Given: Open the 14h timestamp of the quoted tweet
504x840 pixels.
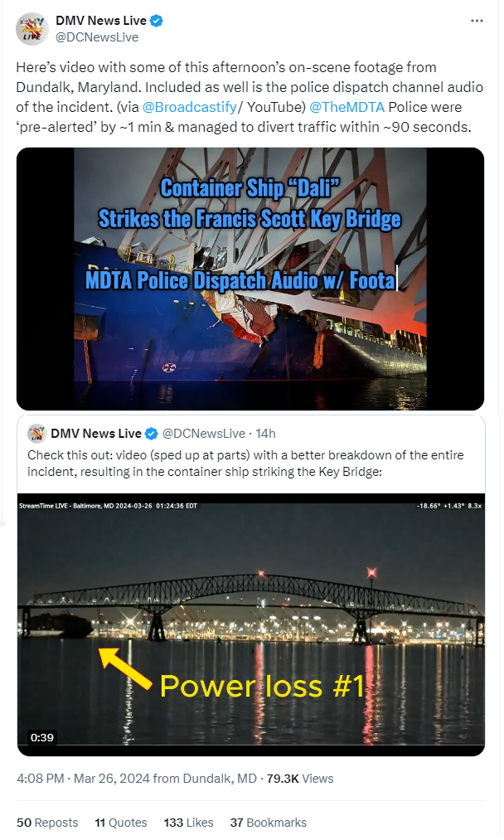Looking at the screenshot, I should tap(265, 434).
